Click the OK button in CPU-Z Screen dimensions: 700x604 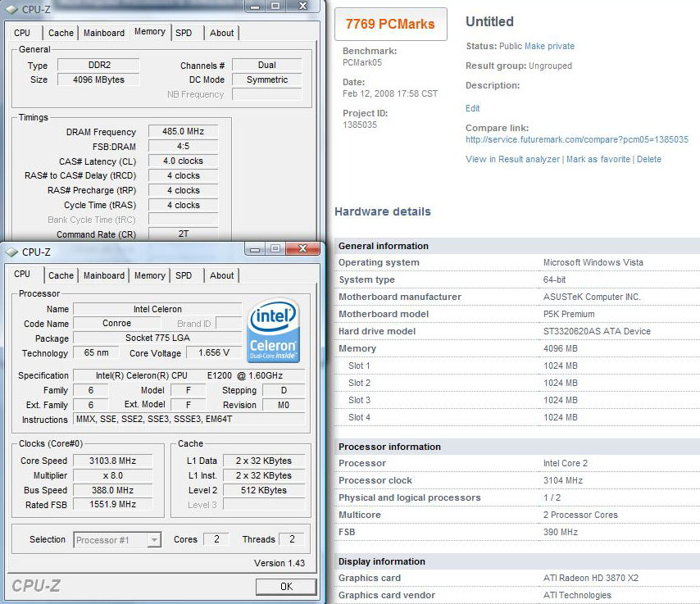point(286,586)
